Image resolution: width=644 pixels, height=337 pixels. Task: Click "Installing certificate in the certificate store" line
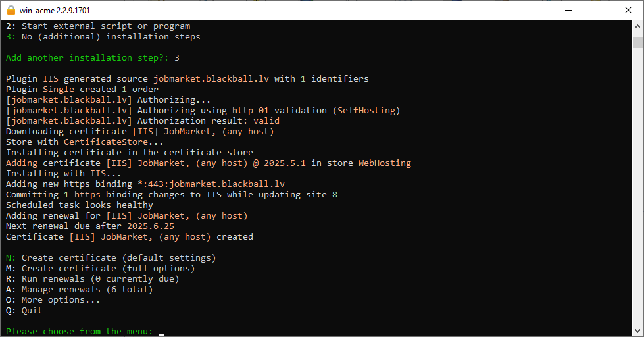(x=130, y=153)
